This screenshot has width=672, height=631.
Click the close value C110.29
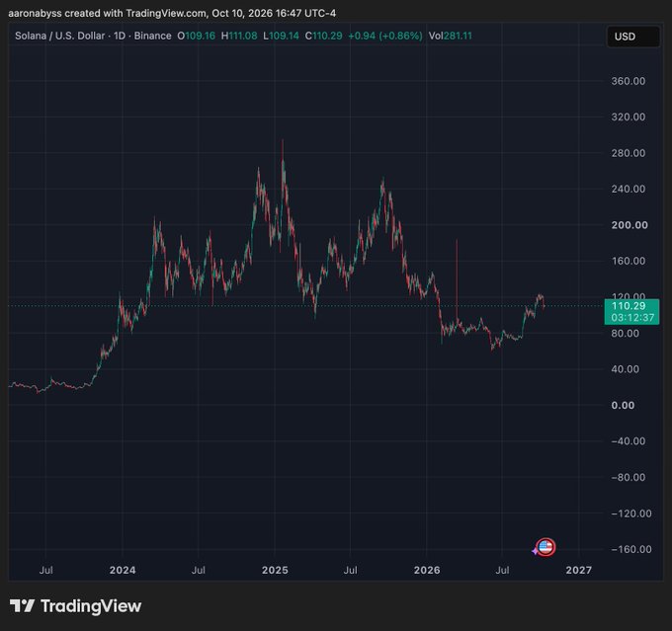pos(323,36)
